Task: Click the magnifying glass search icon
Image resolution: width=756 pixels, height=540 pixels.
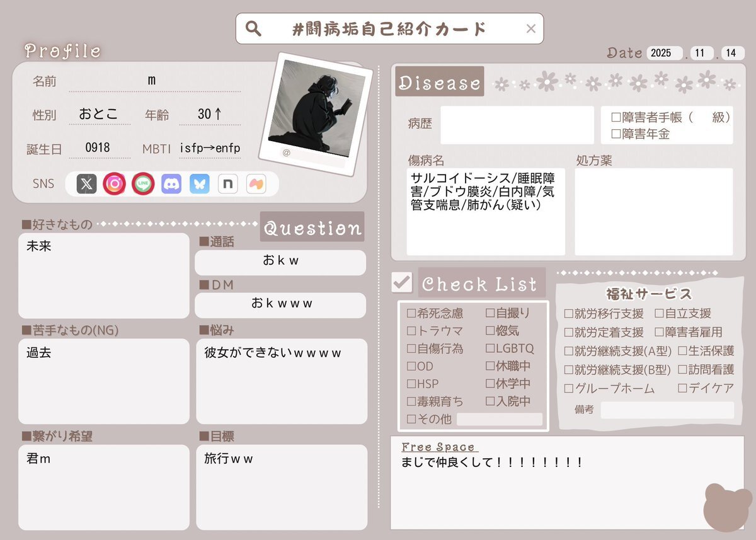Action: [253, 29]
